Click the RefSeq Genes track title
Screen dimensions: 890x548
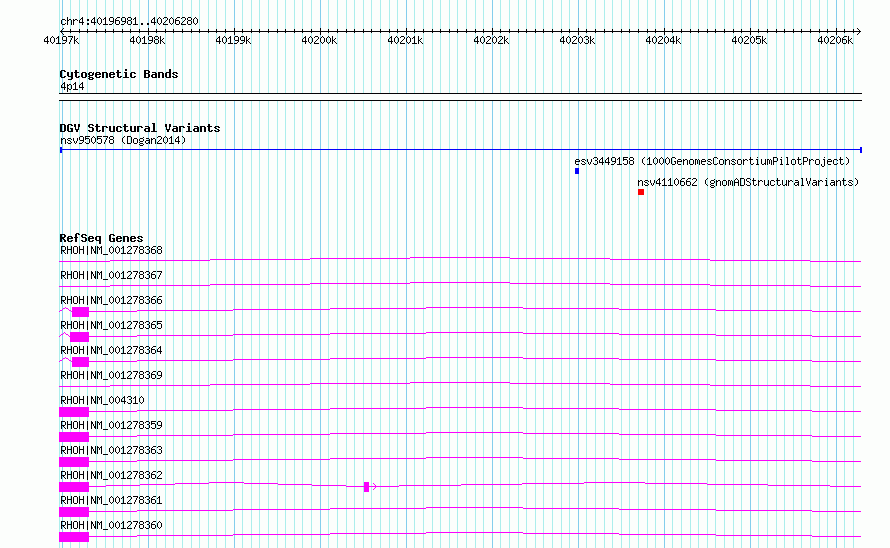coord(101,239)
